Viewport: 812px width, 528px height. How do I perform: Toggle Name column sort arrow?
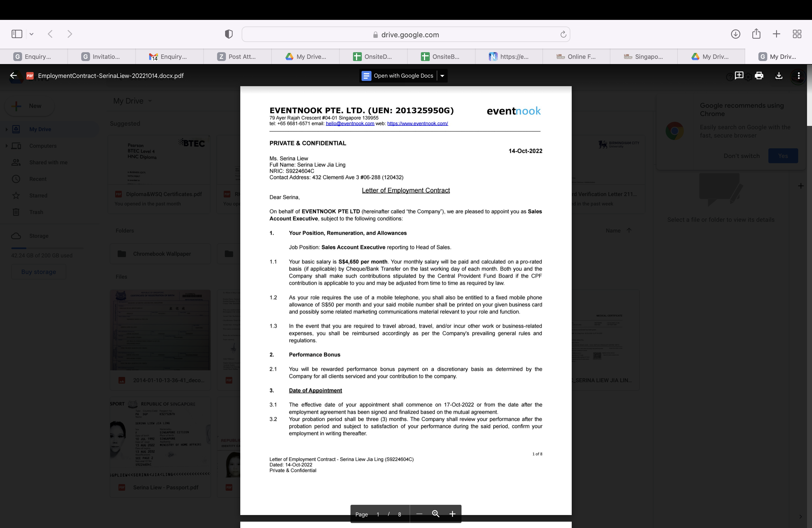click(629, 230)
